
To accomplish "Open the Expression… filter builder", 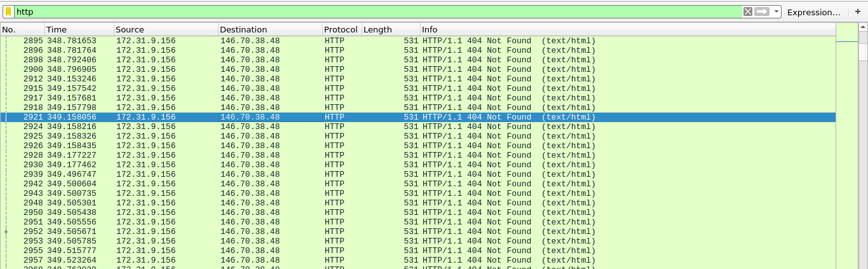I will click(x=813, y=12).
